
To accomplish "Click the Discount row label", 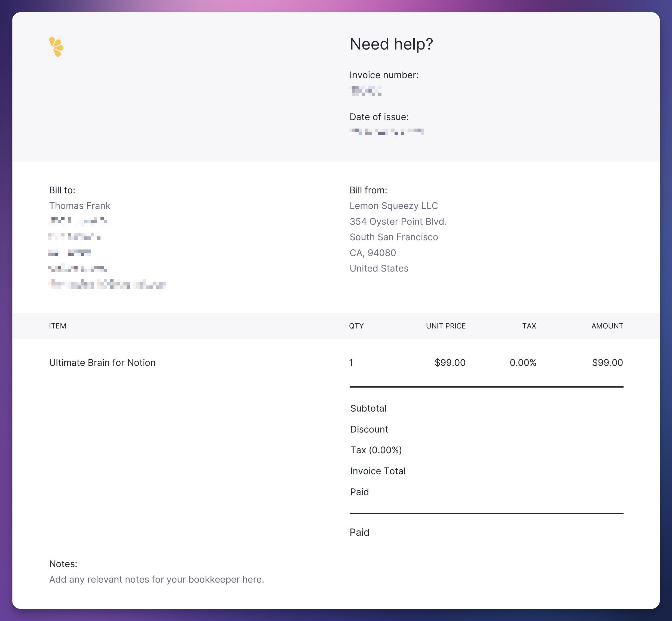I will click(x=369, y=429).
